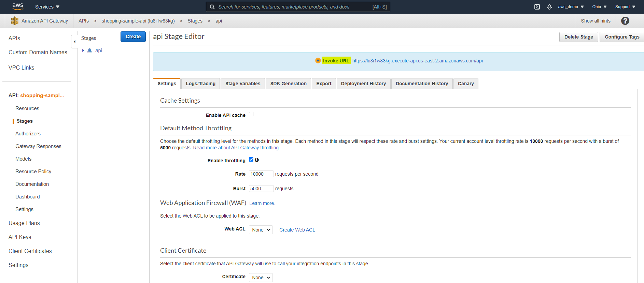Expand the Services menu
The image size is (644, 283).
click(47, 7)
